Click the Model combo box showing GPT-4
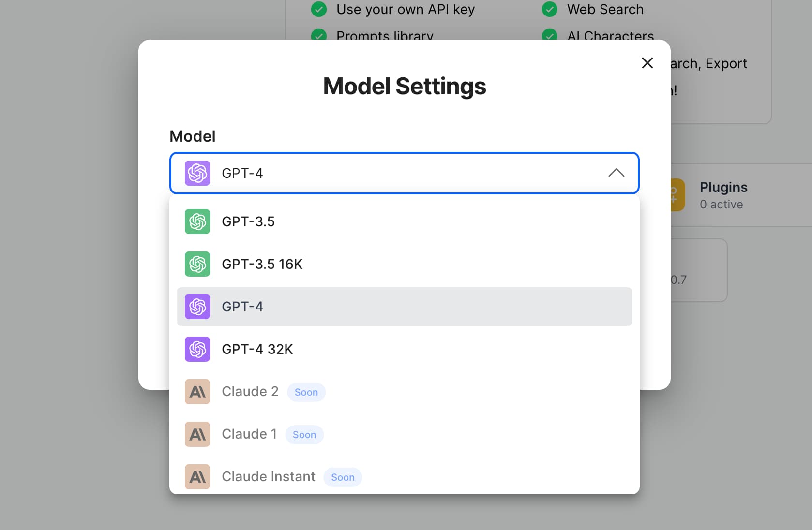812x530 pixels. tap(404, 173)
